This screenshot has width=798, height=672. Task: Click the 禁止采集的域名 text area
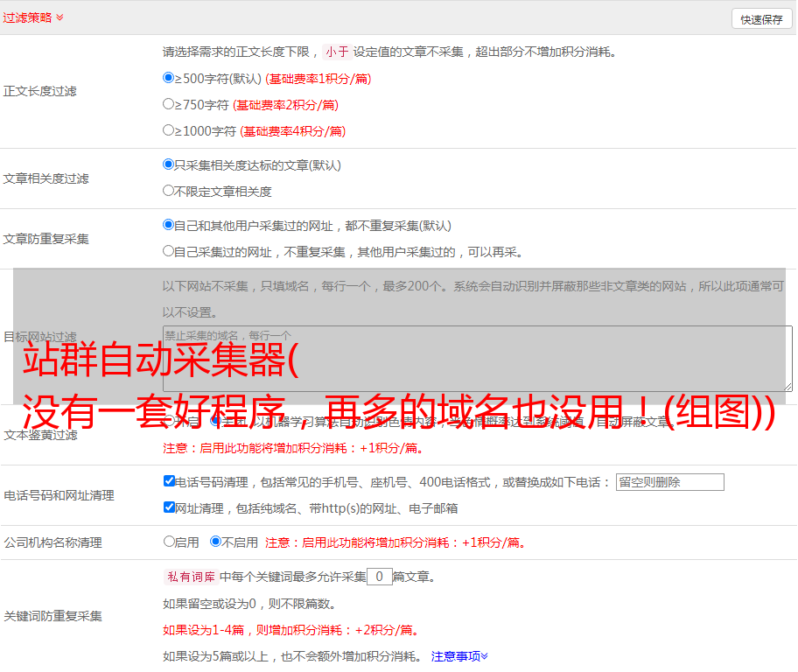[477, 358]
